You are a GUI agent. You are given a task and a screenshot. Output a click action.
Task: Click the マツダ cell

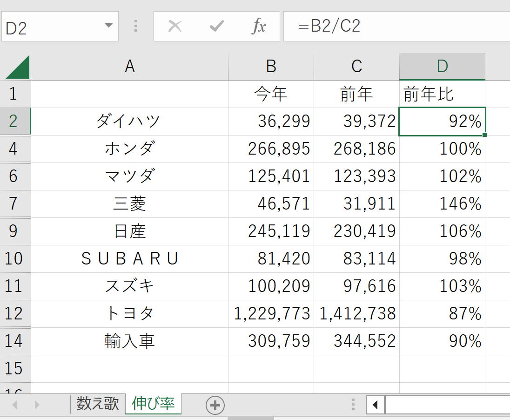(129, 176)
